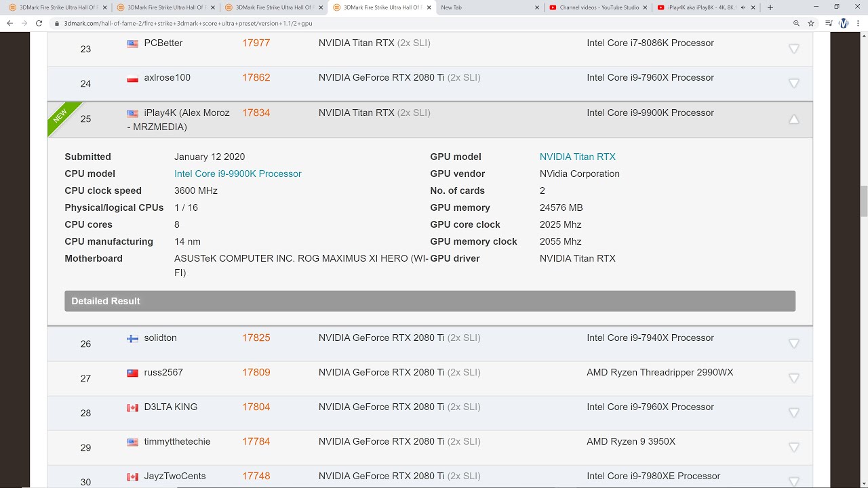
Task: Click the Canada flag beside JayzTwoCents
Action: point(133,476)
